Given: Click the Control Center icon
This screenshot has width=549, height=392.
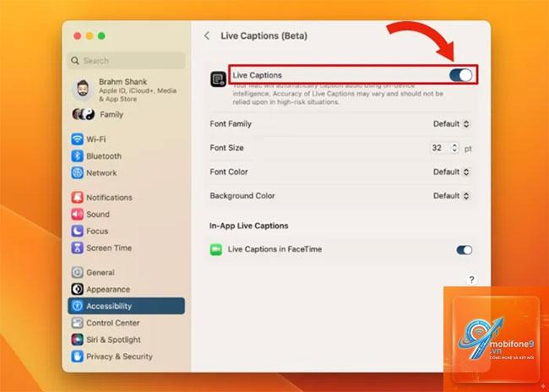Looking at the screenshot, I should coord(77,323).
